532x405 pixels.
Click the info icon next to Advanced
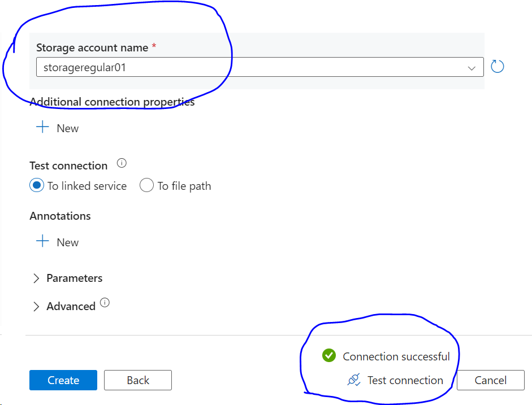point(105,303)
